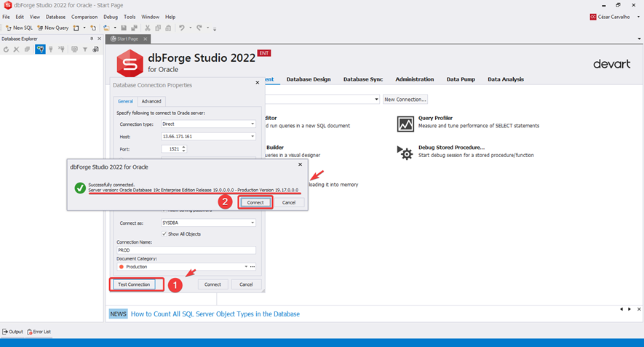Open the Query Profiler icon
This screenshot has width=644, height=347.
coord(405,123)
